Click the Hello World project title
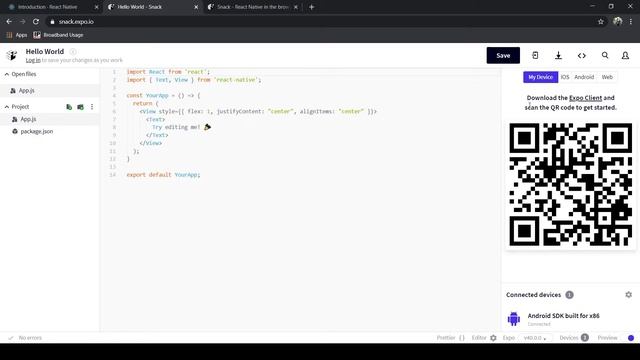This screenshot has width=640, height=360. [45, 51]
